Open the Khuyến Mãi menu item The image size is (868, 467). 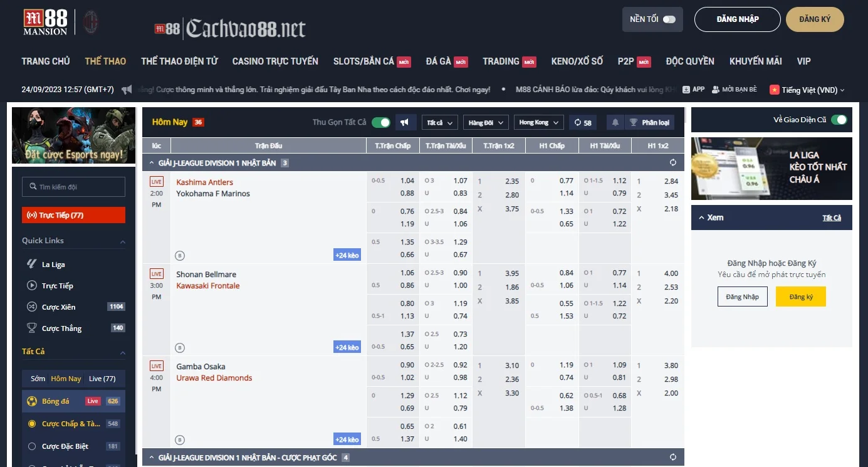tap(755, 61)
